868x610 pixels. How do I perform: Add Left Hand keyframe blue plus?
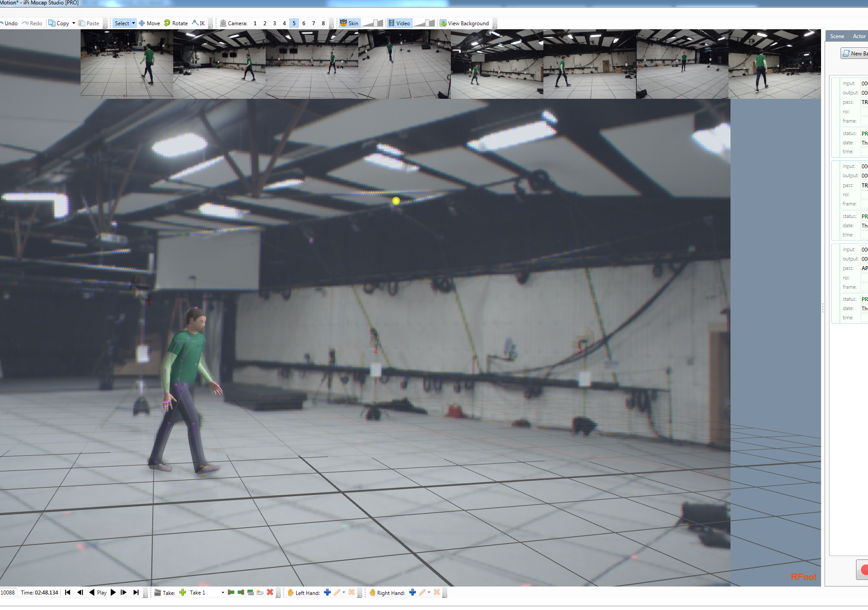[x=328, y=593]
